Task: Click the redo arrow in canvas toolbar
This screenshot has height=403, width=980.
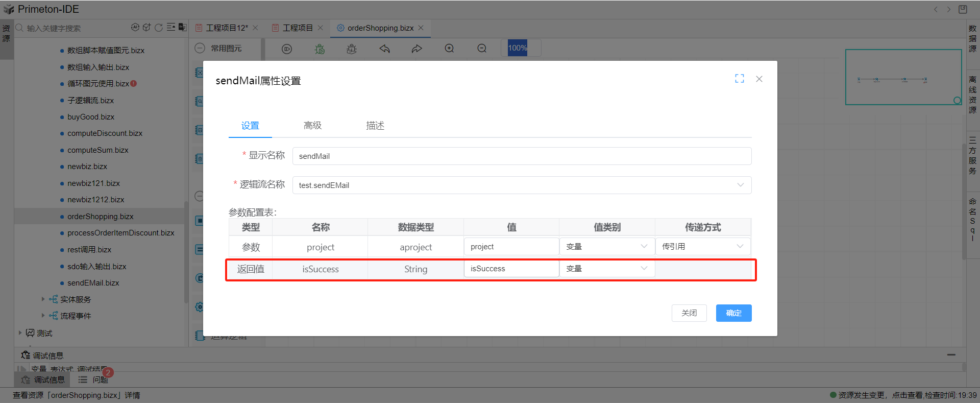Action: point(417,49)
